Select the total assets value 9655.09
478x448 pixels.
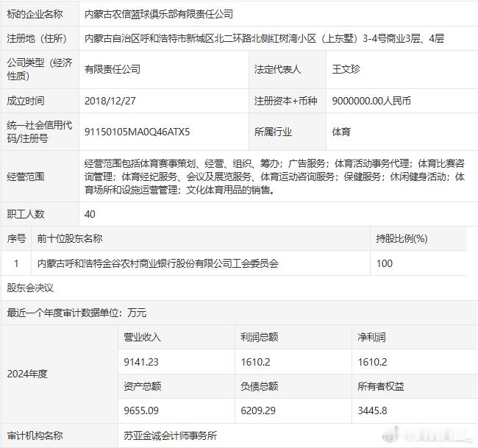pos(141,410)
